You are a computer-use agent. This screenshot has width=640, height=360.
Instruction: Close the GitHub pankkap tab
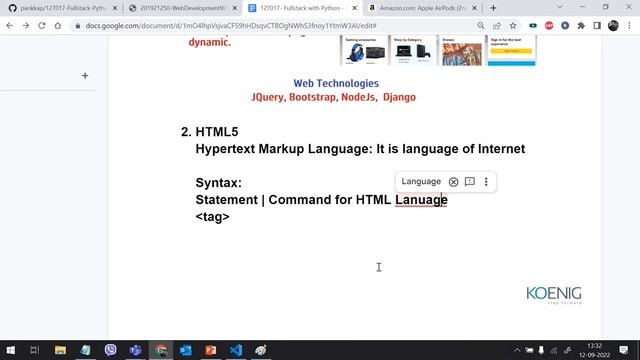point(115,8)
